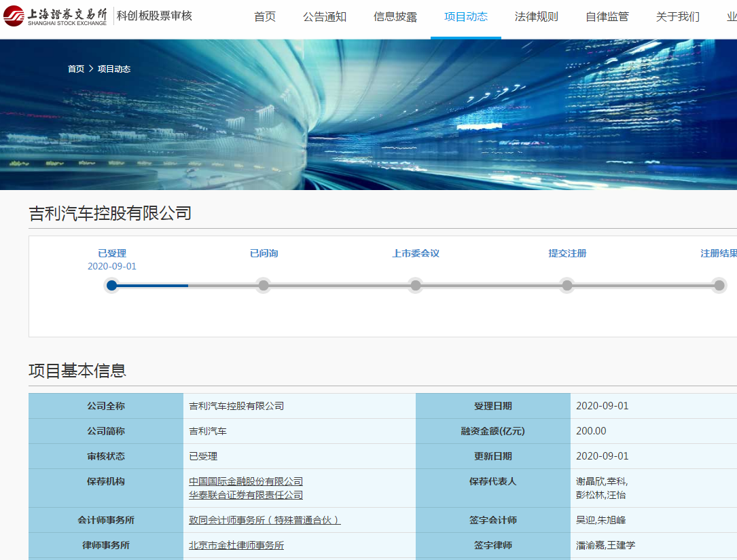Click the 吉利汽车控股有限公司 page heading
737x560 pixels.
click(x=110, y=213)
